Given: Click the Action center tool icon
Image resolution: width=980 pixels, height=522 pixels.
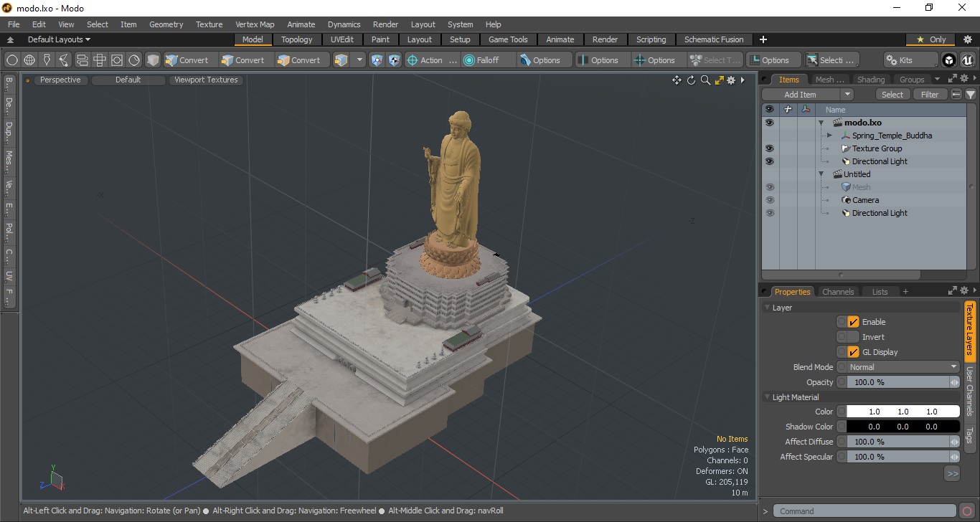Looking at the screenshot, I should coord(431,60).
